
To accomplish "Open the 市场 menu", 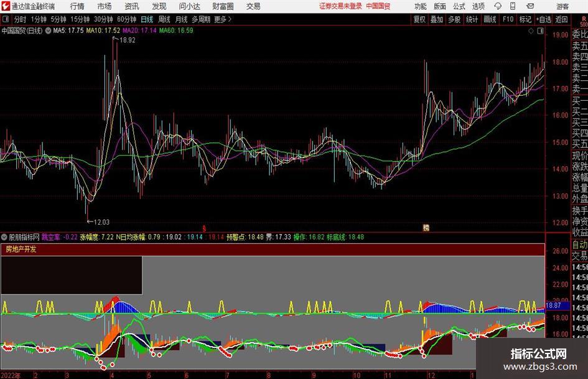I will point(105,6).
